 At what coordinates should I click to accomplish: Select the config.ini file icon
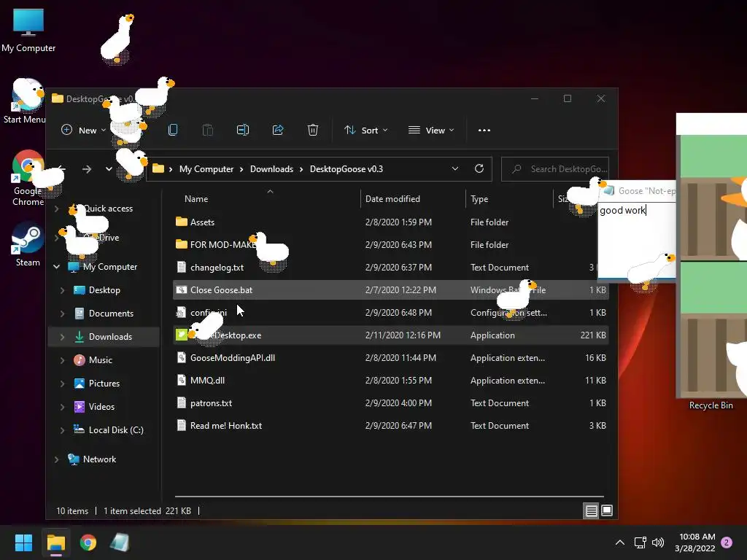pyautogui.click(x=181, y=313)
